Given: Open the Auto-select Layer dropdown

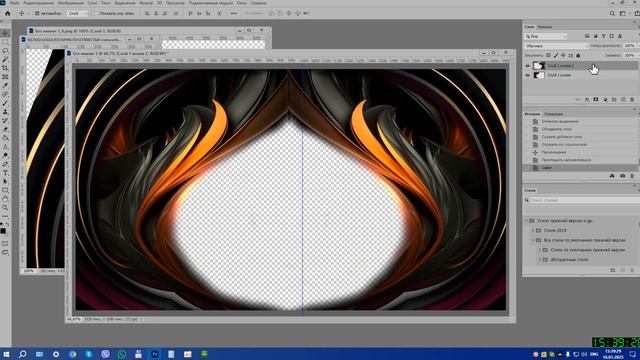Looking at the screenshot, I should (x=77, y=13).
